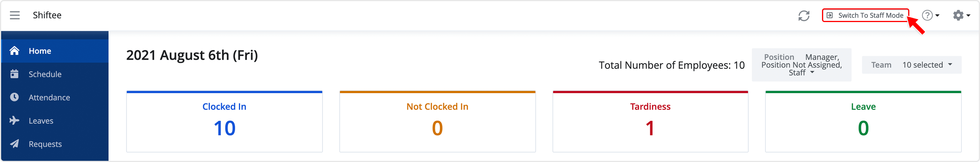
Task: Open the help question mark menu
Action: [x=930, y=15]
